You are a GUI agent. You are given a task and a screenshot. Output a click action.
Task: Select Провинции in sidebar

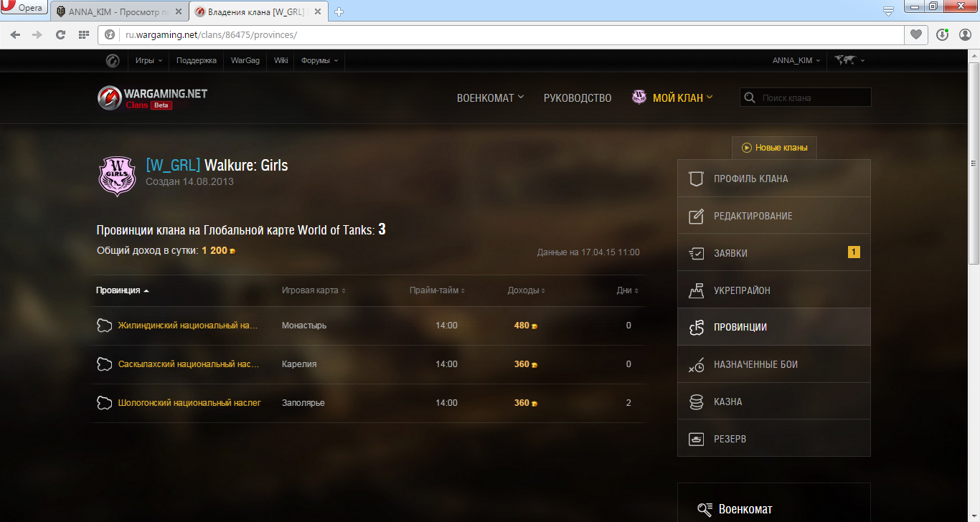coord(773,327)
